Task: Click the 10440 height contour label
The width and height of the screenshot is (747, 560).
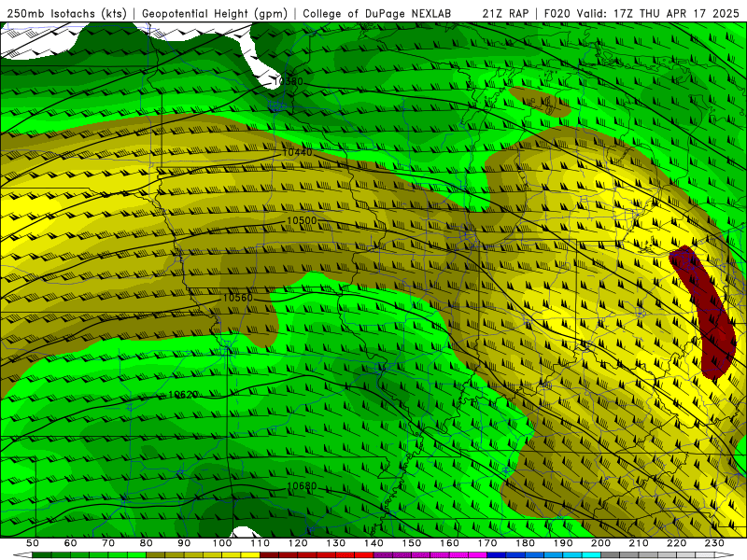Action: [x=297, y=152]
